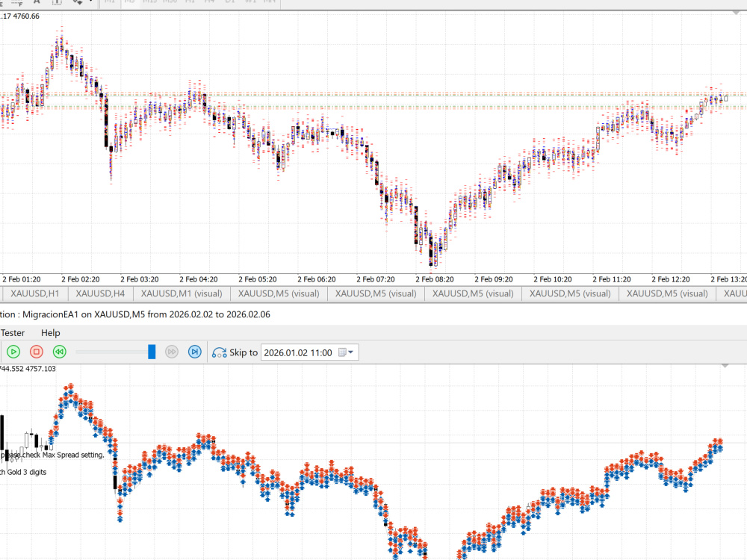Click the 2 Feb 06:20 time axis label
Image resolution: width=747 pixels, height=560 pixels.
[317, 279]
